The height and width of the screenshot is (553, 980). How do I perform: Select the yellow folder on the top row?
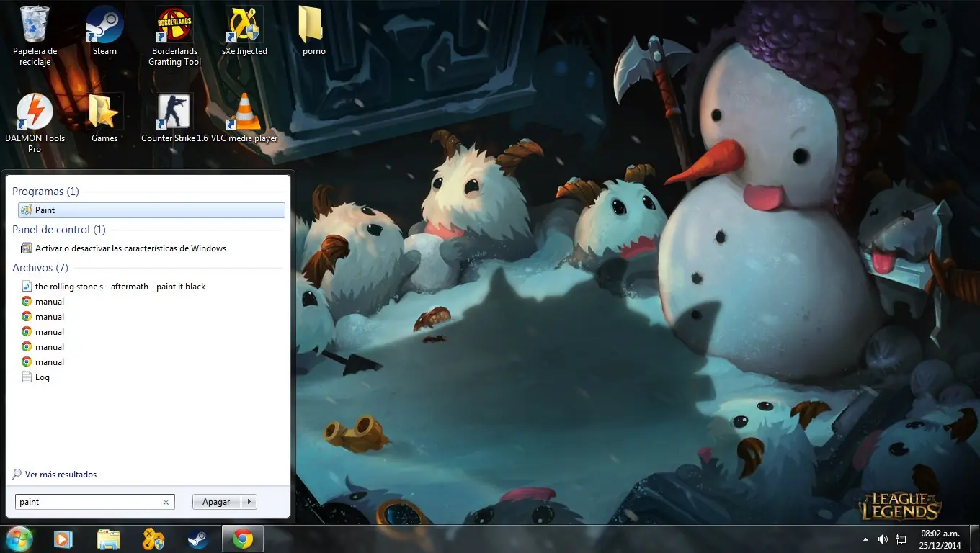coord(313,31)
